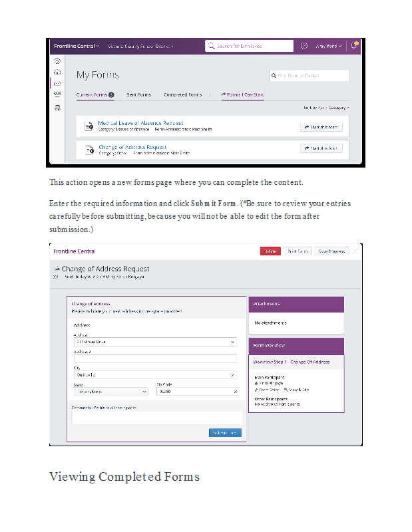Clear the Address 1 field with X icon
The image size is (412, 532).
point(232,342)
